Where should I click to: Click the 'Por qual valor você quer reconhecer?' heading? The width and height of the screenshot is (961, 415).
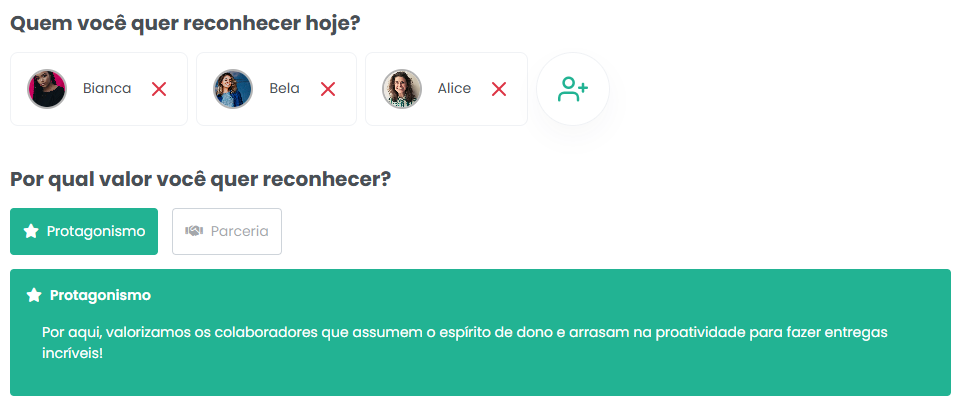(x=200, y=180)
